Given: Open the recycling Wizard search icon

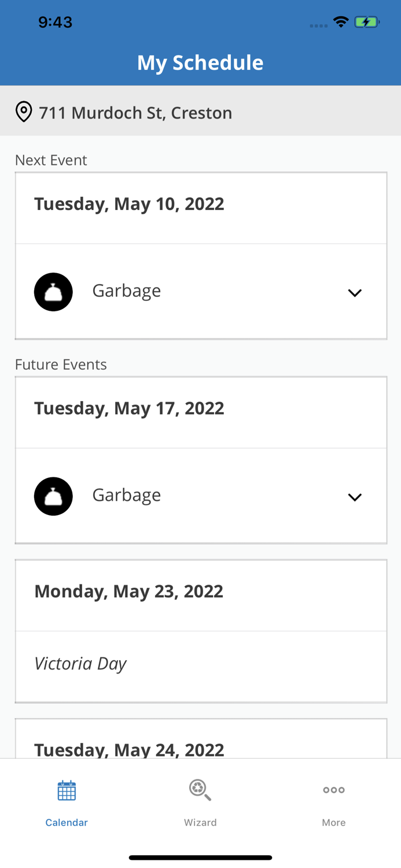Looking at the screenshot, I should 200,790.
